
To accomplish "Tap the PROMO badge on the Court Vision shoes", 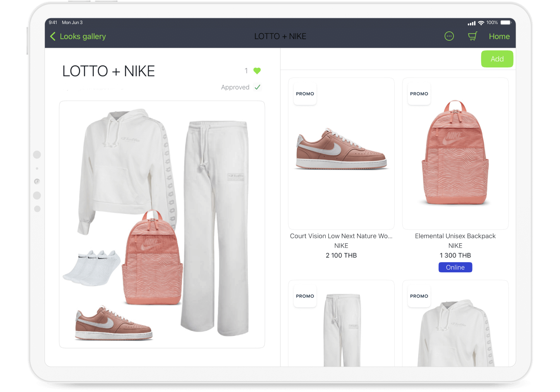I will point(305,94).
